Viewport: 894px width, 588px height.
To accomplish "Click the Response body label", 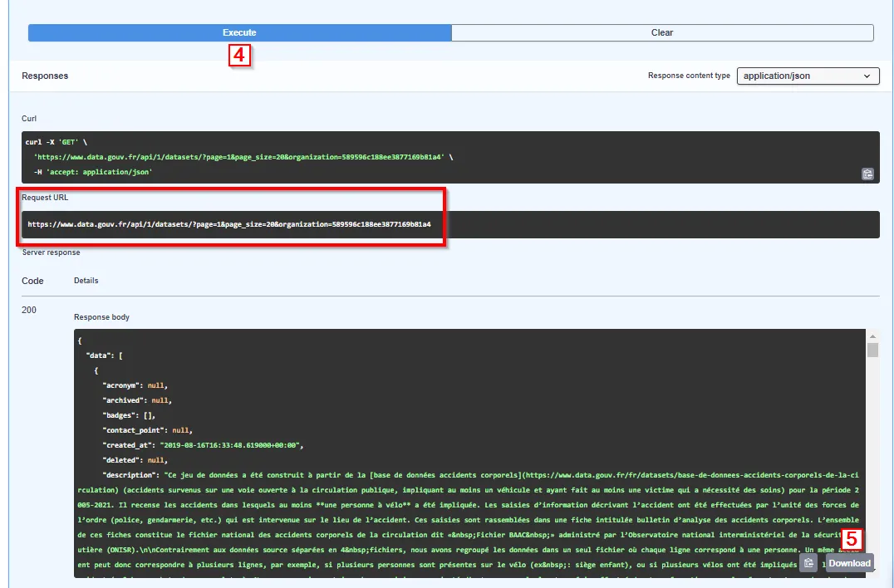I will coord(101,316).
